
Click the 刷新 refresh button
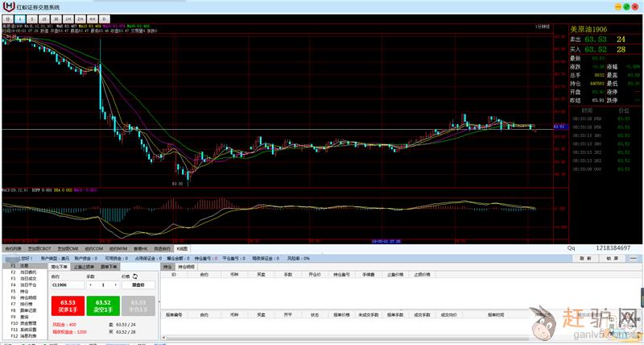[x=586, y=258]
